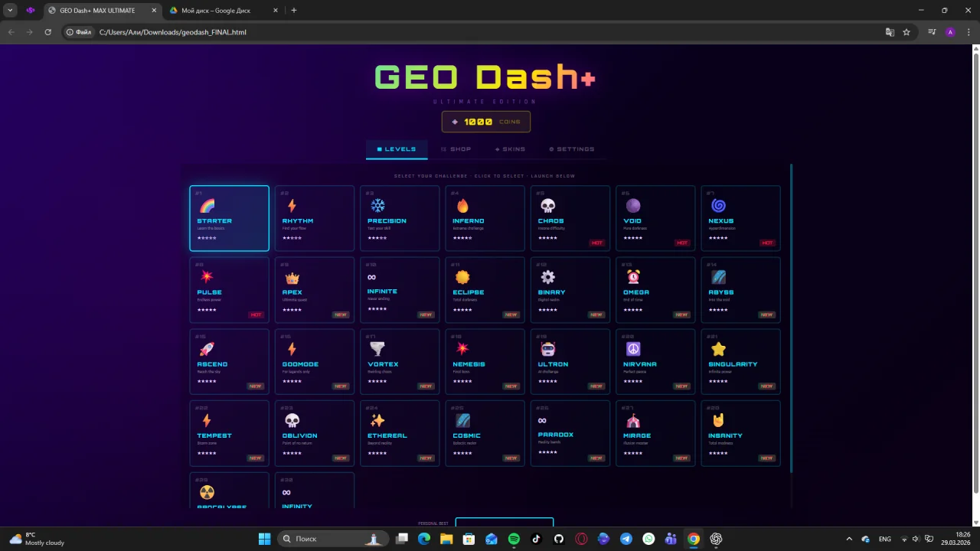980x551 pixels.
Task: Select the MIRAGE circus tent icon
Action: 632,421
